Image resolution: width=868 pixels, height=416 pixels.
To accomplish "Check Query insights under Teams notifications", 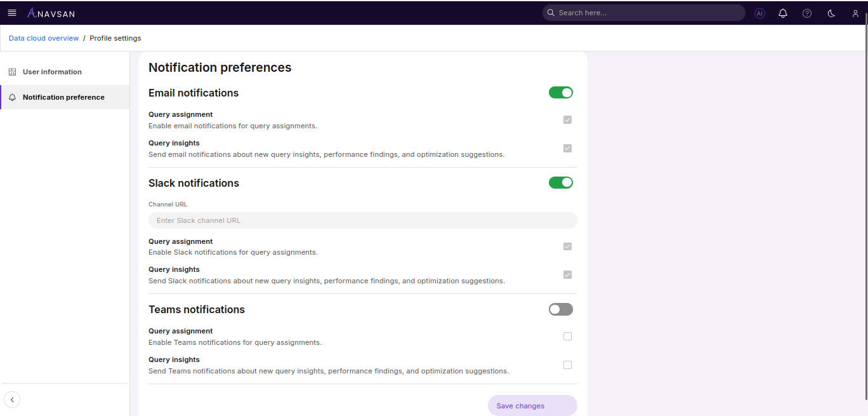I will [567, 365].
